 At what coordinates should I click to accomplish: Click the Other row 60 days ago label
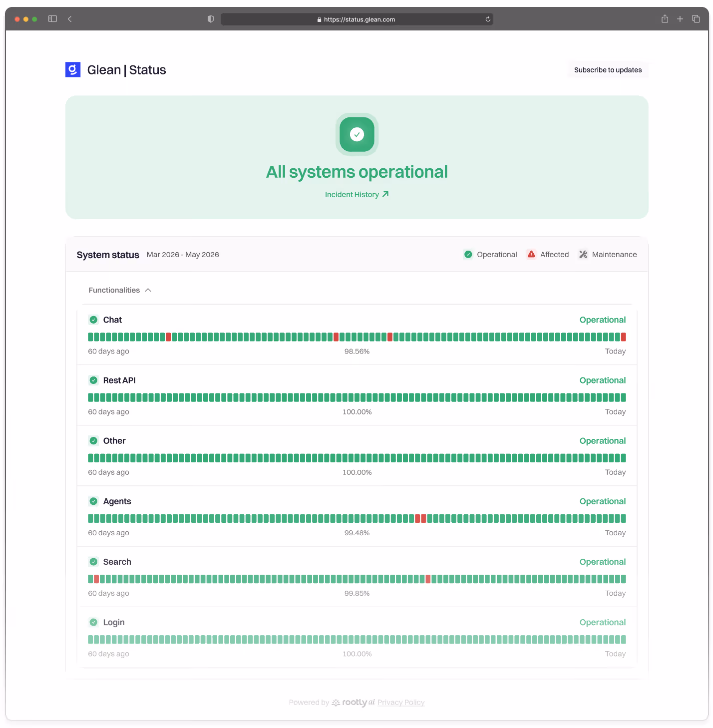click(108, 472)
